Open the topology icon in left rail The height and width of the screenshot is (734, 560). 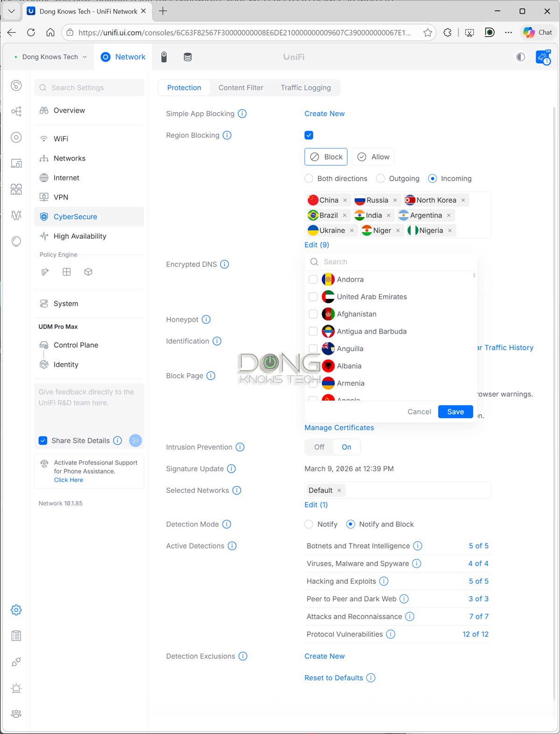(16, 111)
